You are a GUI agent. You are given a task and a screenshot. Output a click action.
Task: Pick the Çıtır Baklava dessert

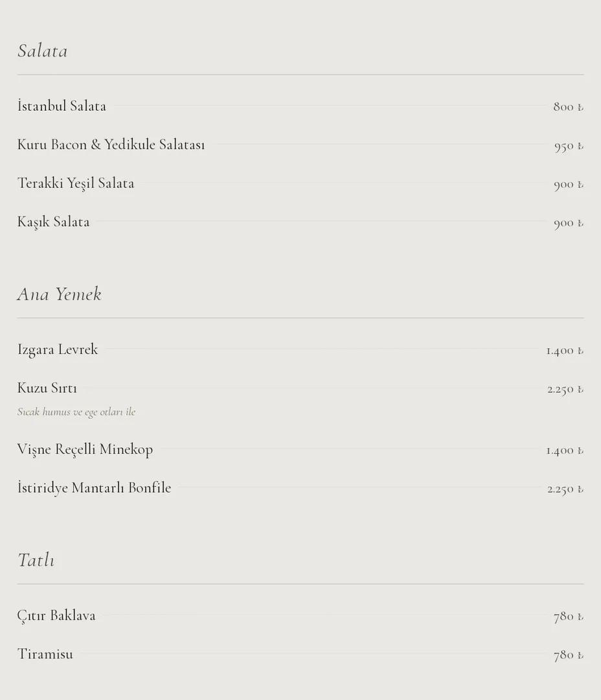(56, 615)
